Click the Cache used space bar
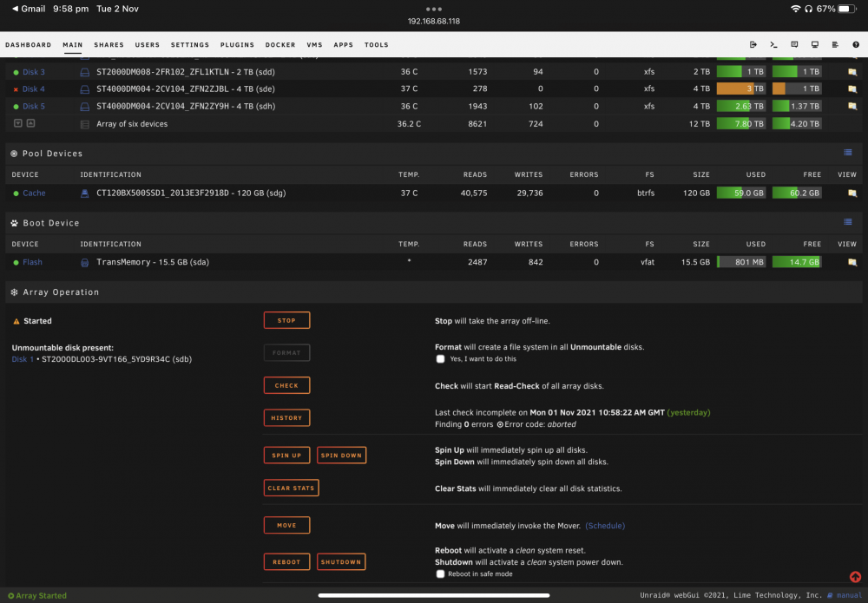 pos(741,193)
